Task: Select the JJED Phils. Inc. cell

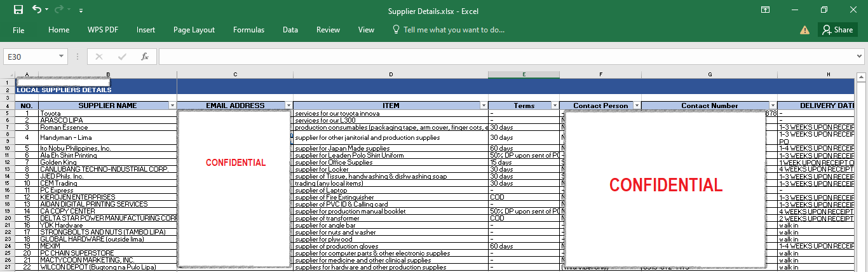Action: click(107, 176)
